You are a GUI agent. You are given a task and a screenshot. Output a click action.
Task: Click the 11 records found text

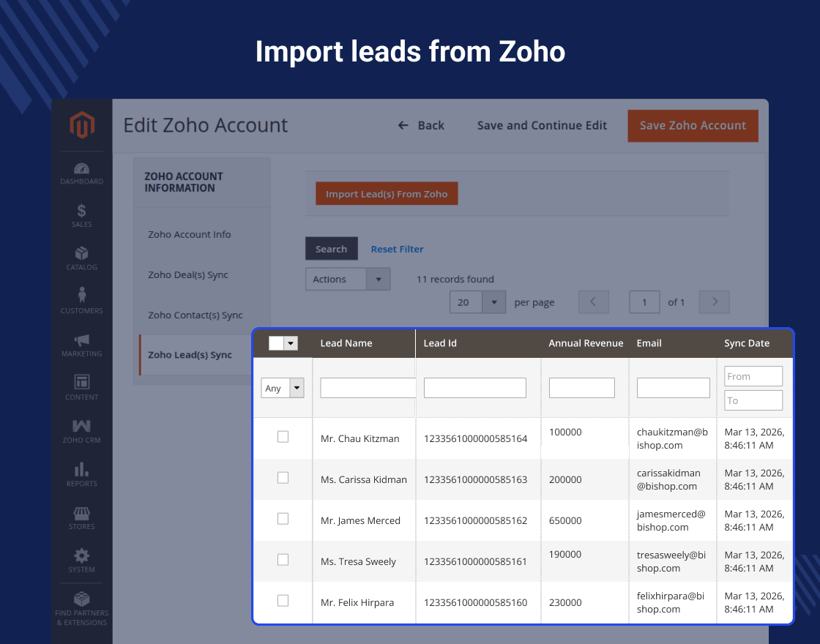(455, 279)
